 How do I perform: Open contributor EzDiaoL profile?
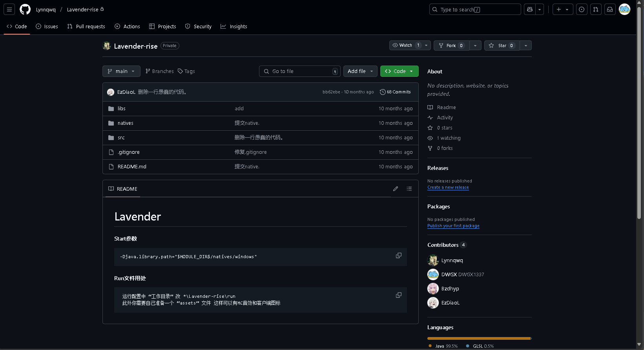(451, 303)
